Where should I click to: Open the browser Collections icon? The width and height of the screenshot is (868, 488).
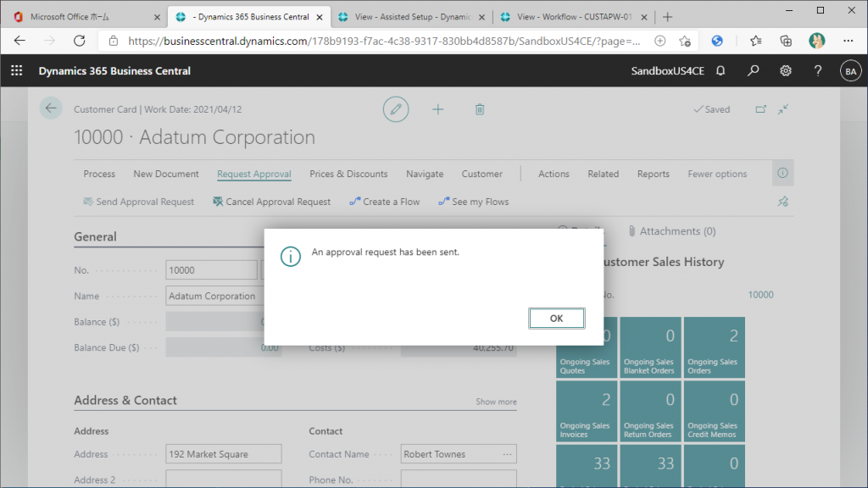[786, 41]
